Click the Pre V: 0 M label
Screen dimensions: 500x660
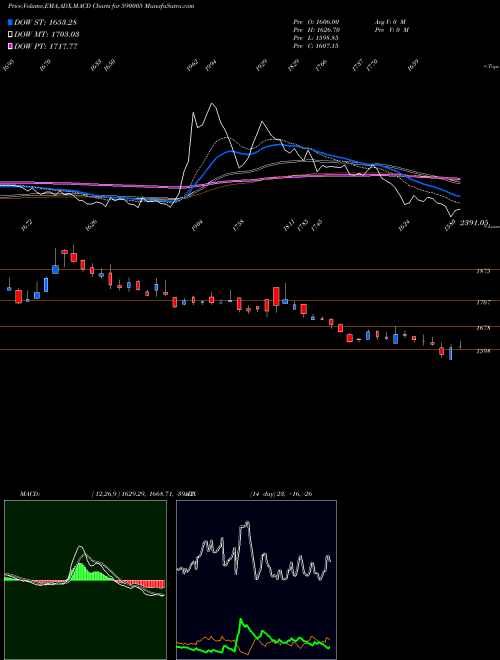coord(393,30)
